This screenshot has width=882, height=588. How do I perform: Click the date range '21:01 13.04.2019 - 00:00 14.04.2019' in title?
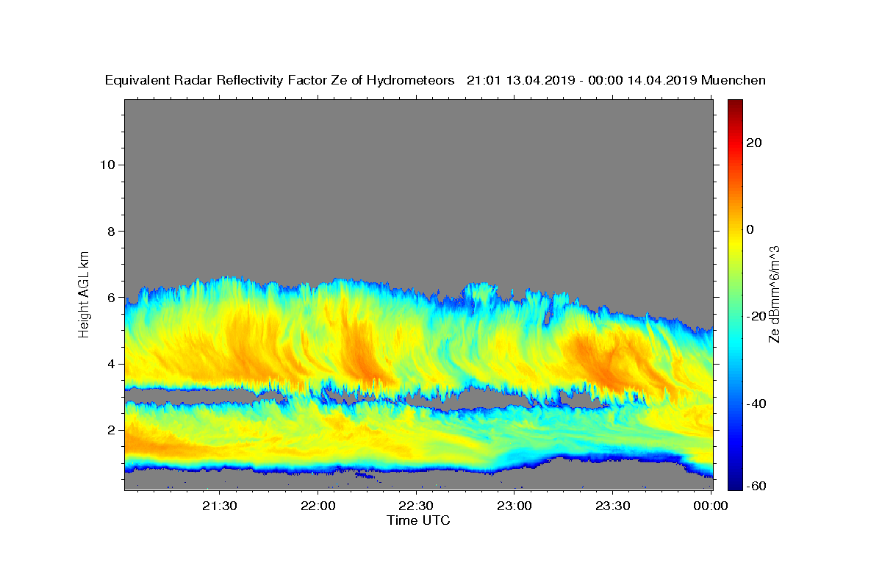[x=582, y=80]
